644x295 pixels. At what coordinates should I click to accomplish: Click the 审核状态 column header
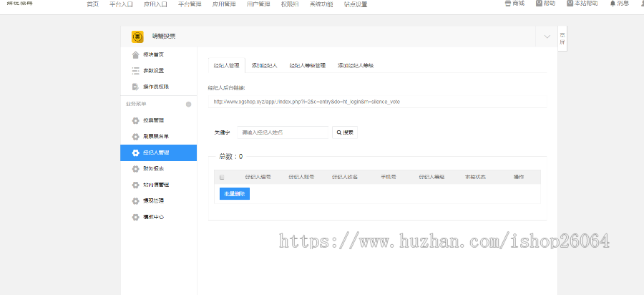[x=475, y=177]
